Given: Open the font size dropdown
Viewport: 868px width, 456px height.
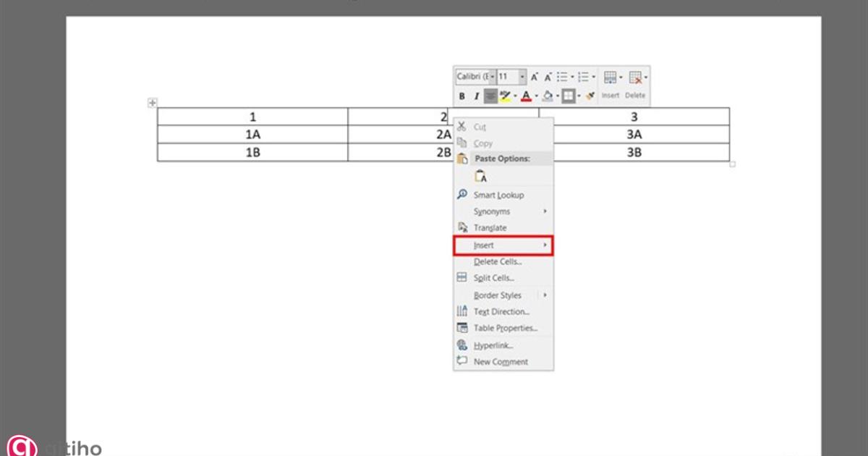Looking at the screenshot, I should click(x=522, y=77).
